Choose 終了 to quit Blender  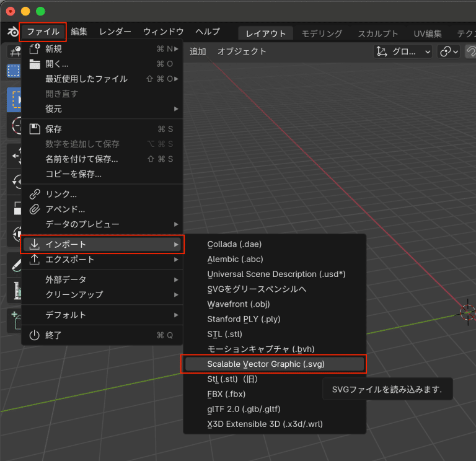tap(102, 335)
